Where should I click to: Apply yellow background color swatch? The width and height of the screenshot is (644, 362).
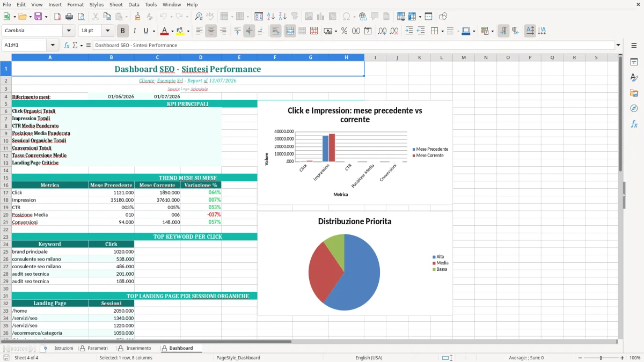pyautogui.click(x=180, y=31)
